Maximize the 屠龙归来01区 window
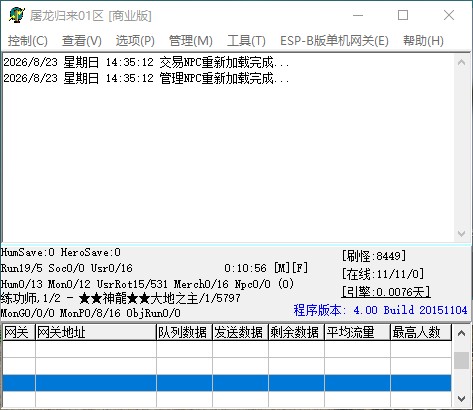The width and height of the screenshot is (473, 410). coord(403,15)
